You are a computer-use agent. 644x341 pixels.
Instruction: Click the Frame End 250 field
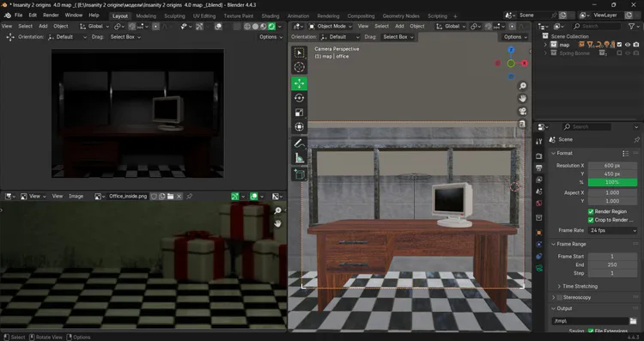pos(612,265)
